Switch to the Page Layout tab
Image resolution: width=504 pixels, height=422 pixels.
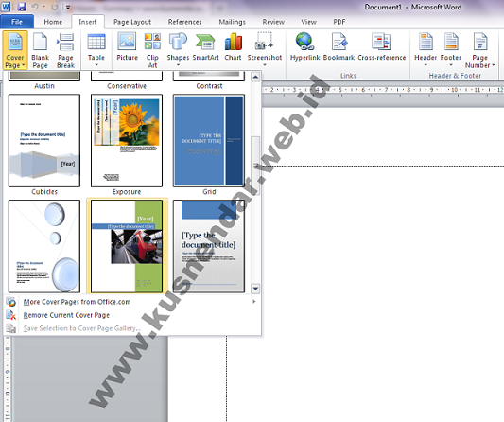click(132, 22)
